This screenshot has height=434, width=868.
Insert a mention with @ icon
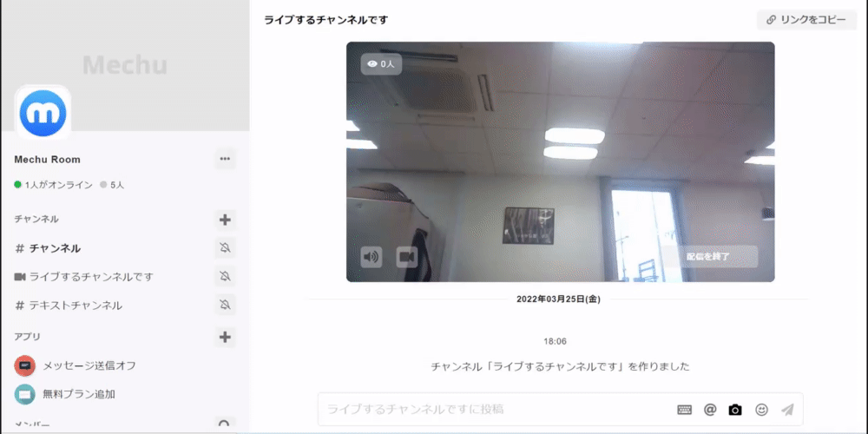coord(710,410)
